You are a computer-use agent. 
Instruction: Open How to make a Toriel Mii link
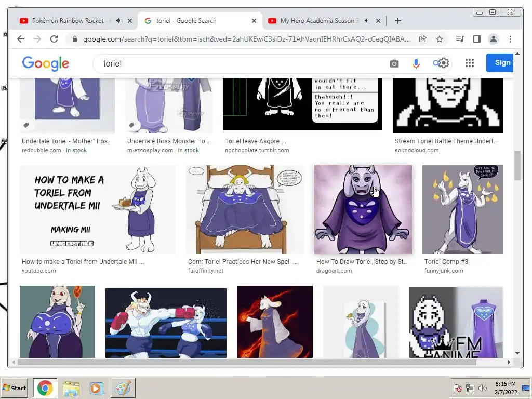click(83, 262)
